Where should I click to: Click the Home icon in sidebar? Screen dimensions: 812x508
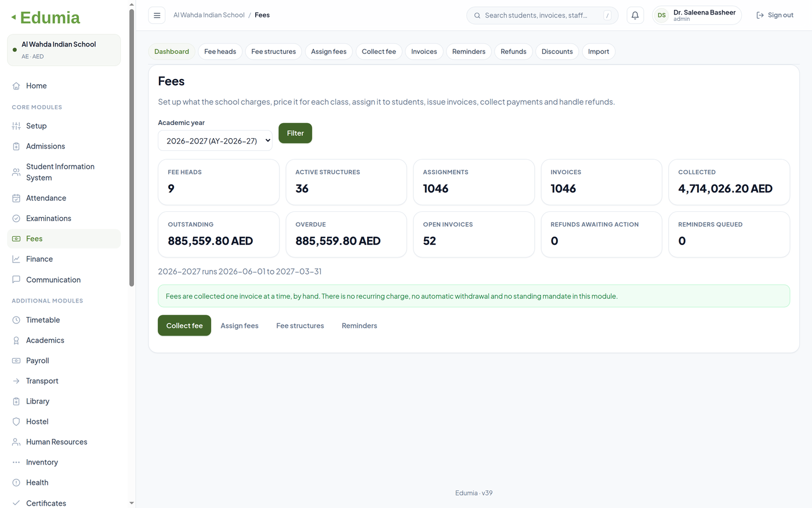16,86
